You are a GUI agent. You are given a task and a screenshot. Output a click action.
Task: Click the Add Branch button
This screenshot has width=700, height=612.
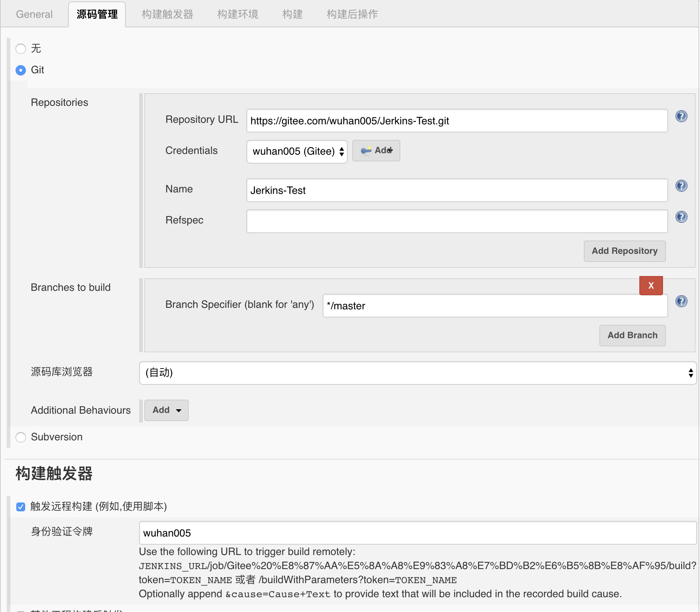[632, 336]
